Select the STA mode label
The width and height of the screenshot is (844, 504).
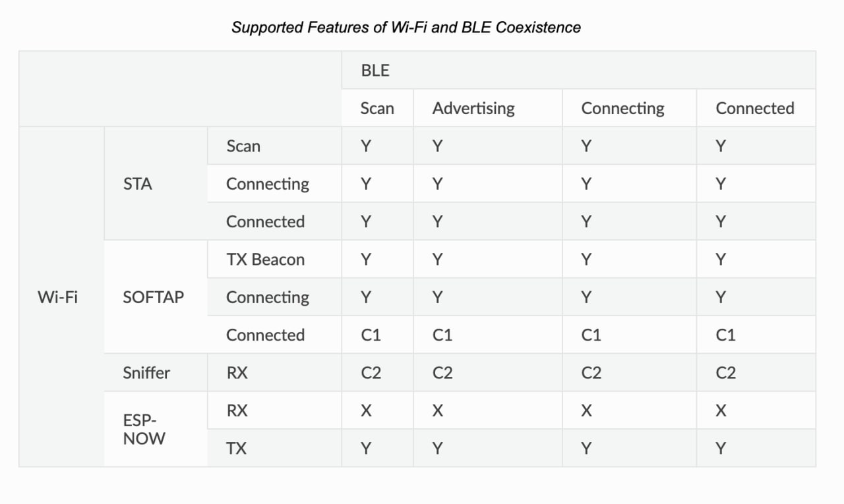click(x=137, y=184)
